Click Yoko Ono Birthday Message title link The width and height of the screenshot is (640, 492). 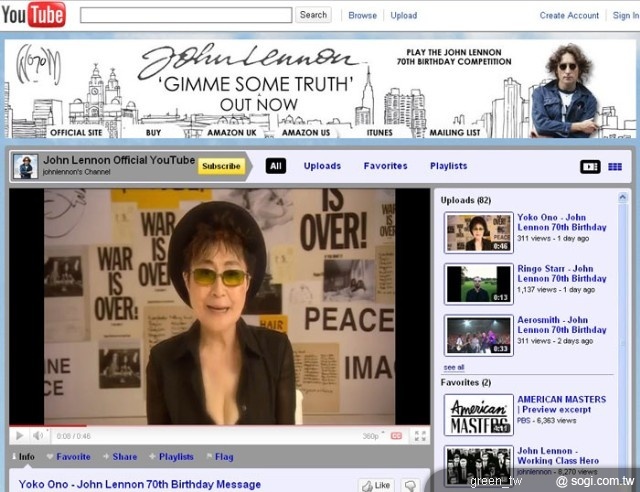pyautogui.click(x=140, y=484)
